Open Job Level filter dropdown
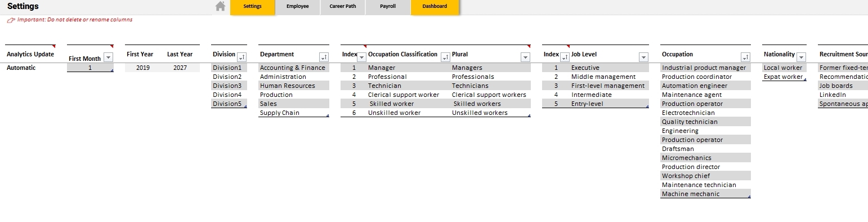 tap(643, 57)
